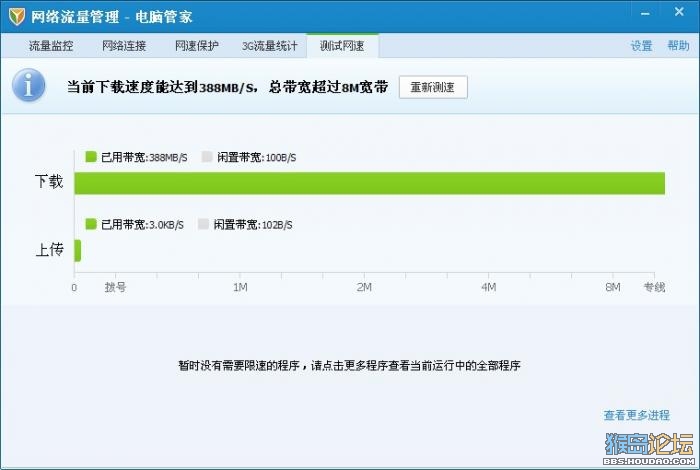Click green swatch beside 已用带宽:3.0KB/S
This screenshot has height=470, width=700.
click(x=91, y=224)
